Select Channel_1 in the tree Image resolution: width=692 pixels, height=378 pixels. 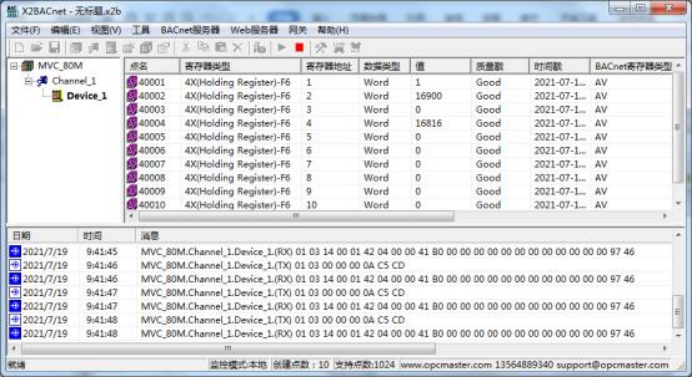coord(74,81)
